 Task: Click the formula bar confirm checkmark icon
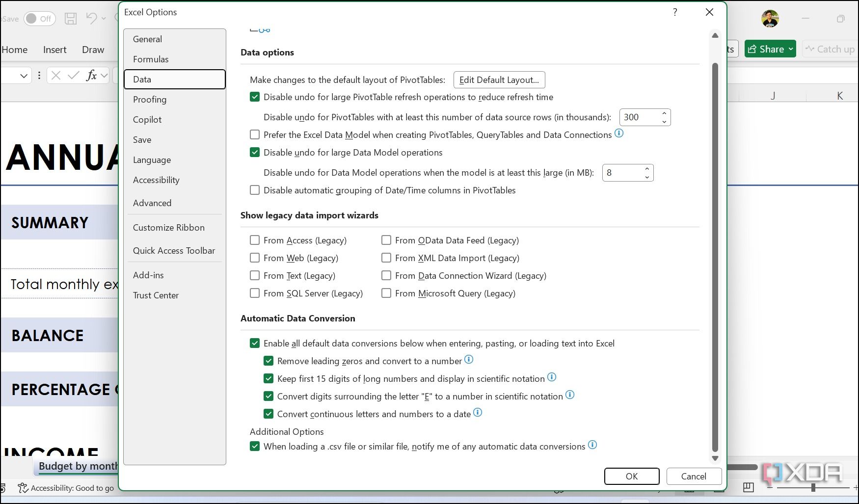point(74,76)
